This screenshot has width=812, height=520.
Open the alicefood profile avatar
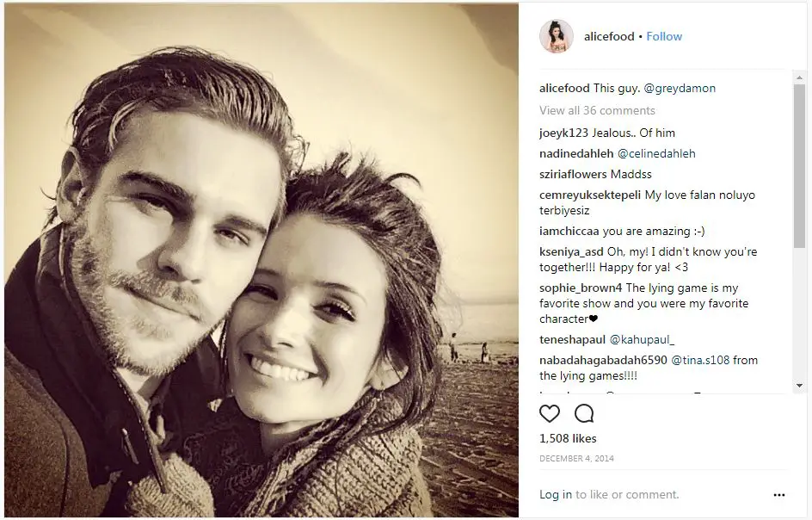pyautogui.click(x=557, y=36)
